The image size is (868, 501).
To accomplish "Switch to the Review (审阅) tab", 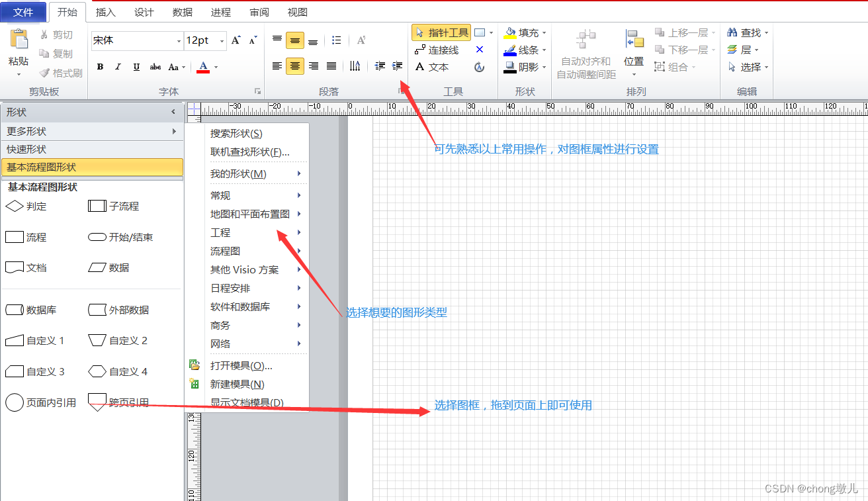I will pyautogui.click(x=259, y=12).
